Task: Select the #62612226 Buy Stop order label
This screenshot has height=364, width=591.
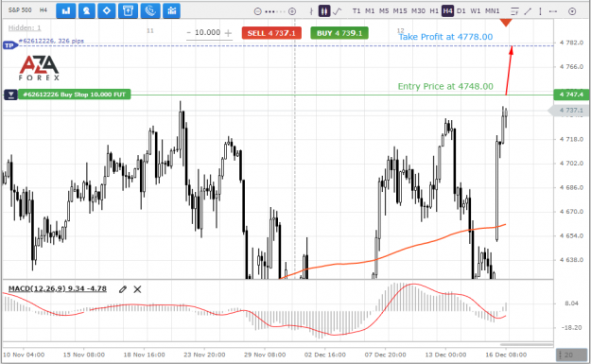Action: (75, 95)
